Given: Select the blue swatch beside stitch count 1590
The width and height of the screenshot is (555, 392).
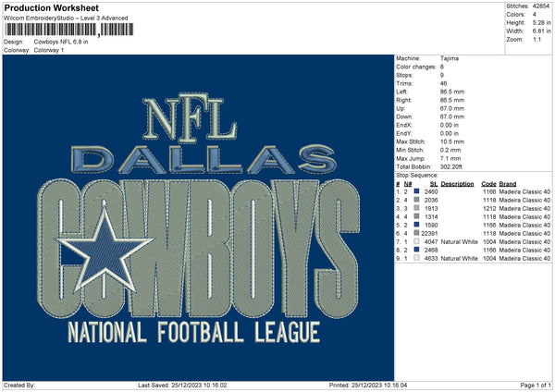Looking at the screenshot, I should [x=416, y=225].
